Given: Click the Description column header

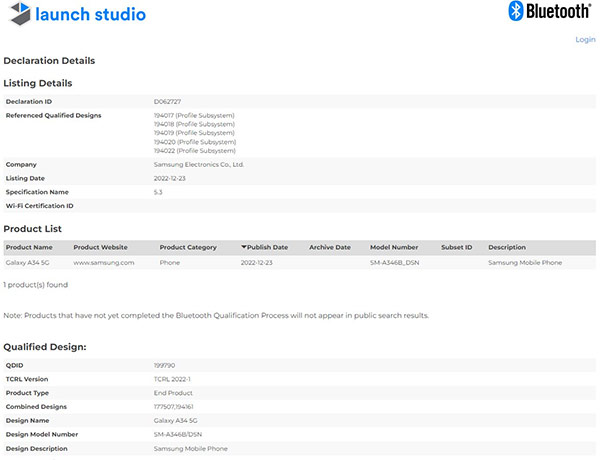Looking at the screenshot, I should [x=507, y=247].
